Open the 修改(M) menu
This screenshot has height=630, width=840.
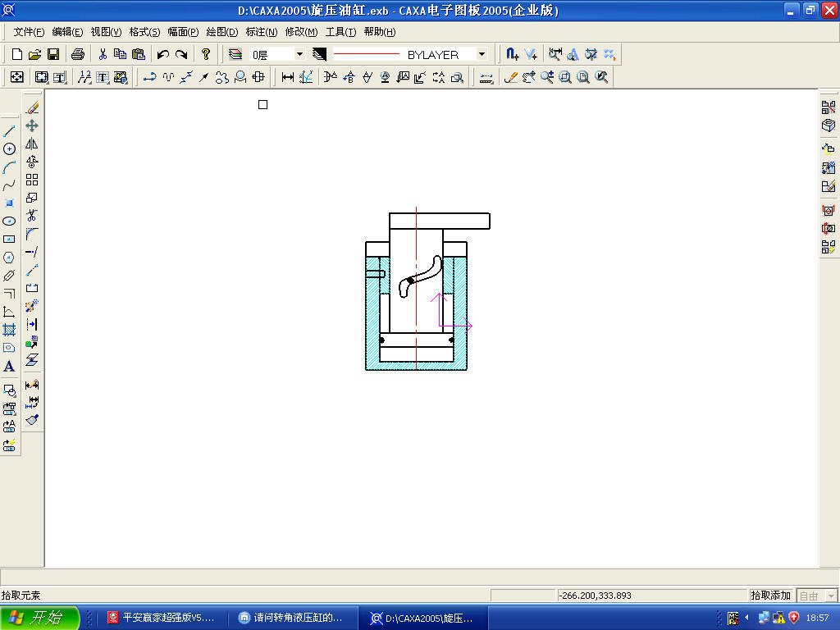[x=301, y=32]
